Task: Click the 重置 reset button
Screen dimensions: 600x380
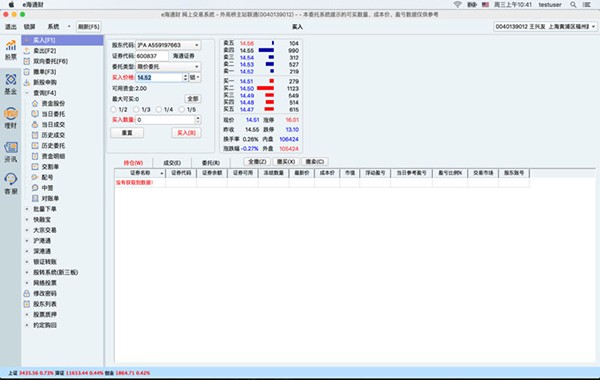Action: point(127,133)
